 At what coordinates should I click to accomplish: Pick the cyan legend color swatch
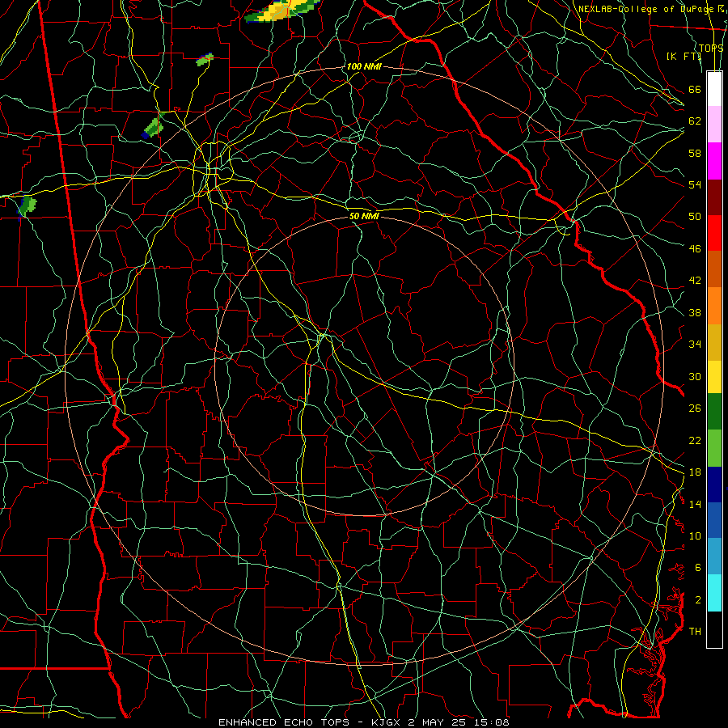(x=714, y=593)
